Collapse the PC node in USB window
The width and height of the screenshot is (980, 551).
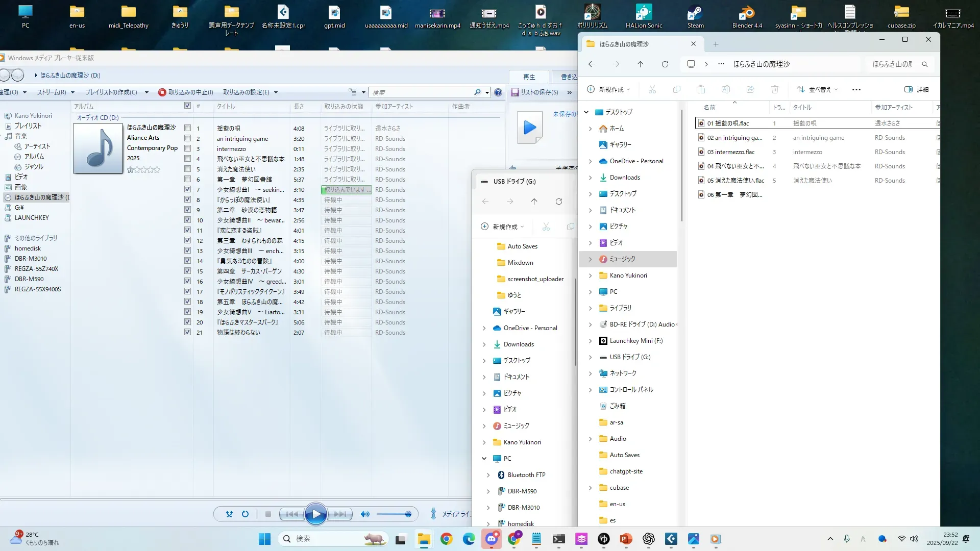click(484, 459)
